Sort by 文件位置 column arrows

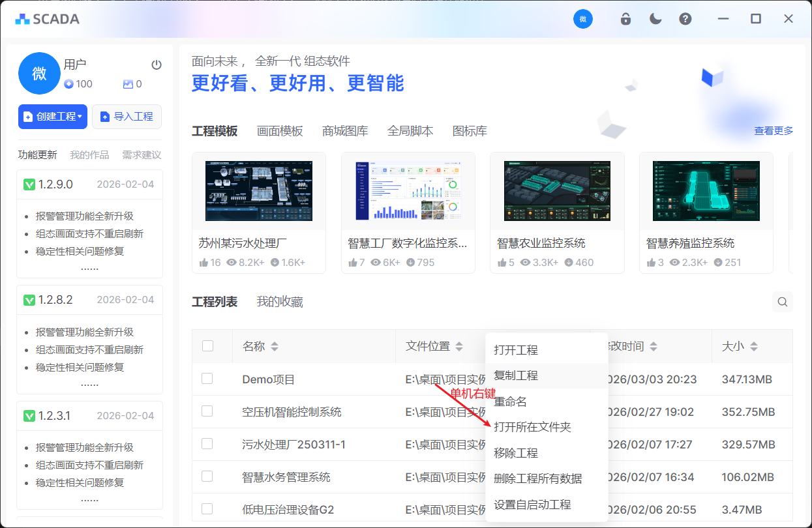pos(459,346)
